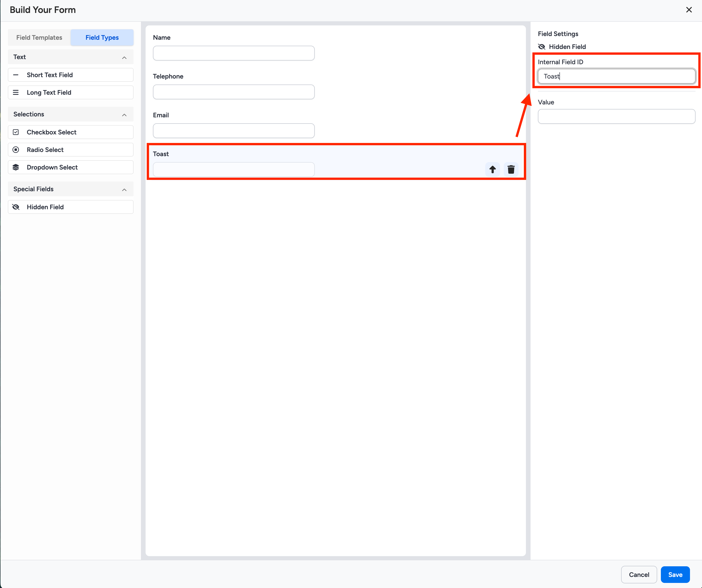
Task: Click the Checkbox Select icon
Action: tap(16, 132)
